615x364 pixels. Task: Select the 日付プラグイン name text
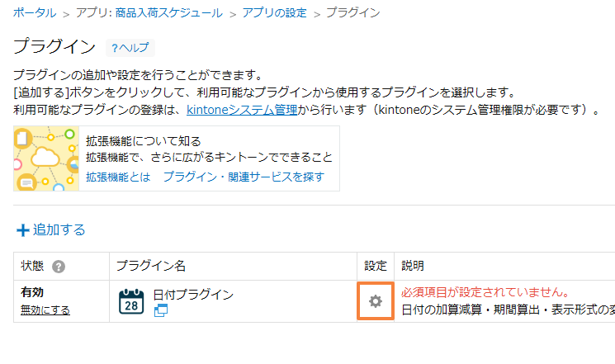pyautogui.click(x=193, y=294)
